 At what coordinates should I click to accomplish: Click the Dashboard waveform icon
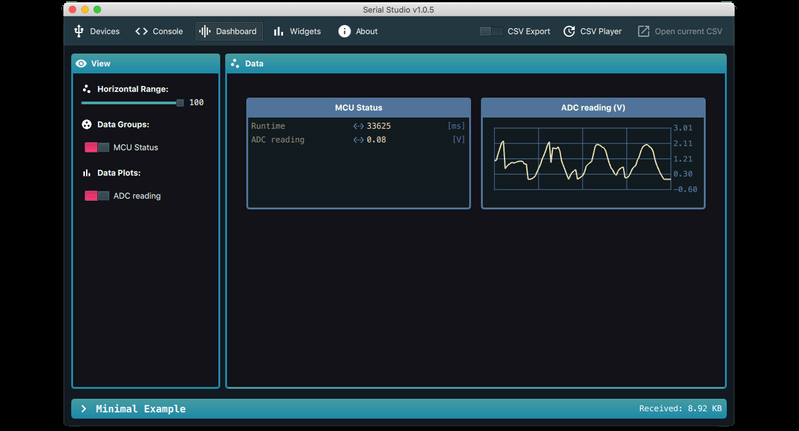coord(205,32)
